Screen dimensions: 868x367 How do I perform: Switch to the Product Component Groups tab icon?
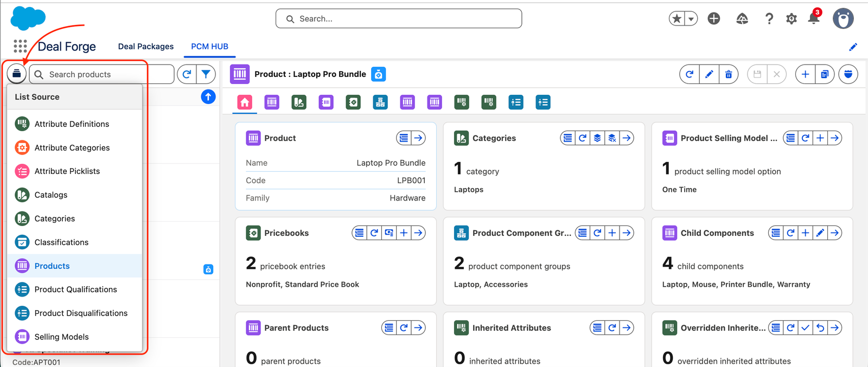(380, 102)
